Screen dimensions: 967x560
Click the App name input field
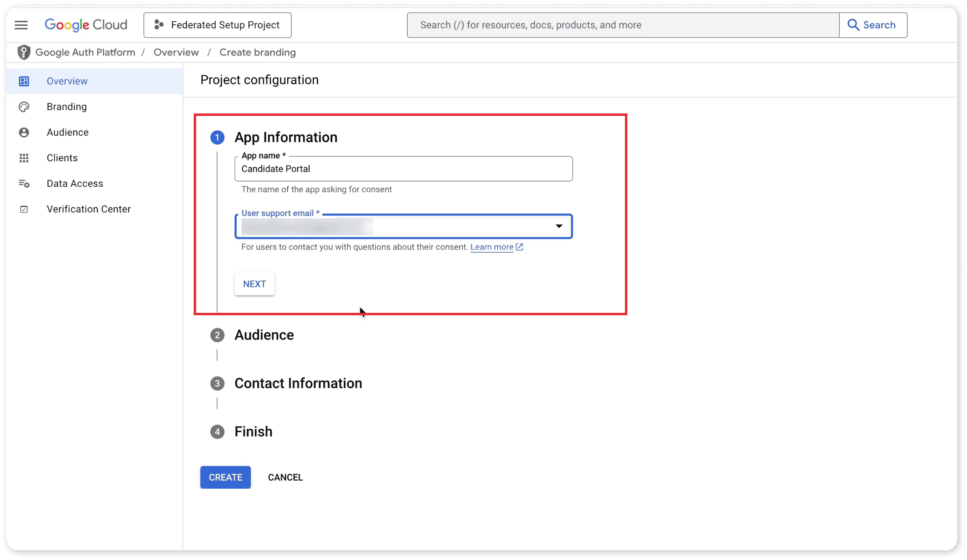point(403,169)
